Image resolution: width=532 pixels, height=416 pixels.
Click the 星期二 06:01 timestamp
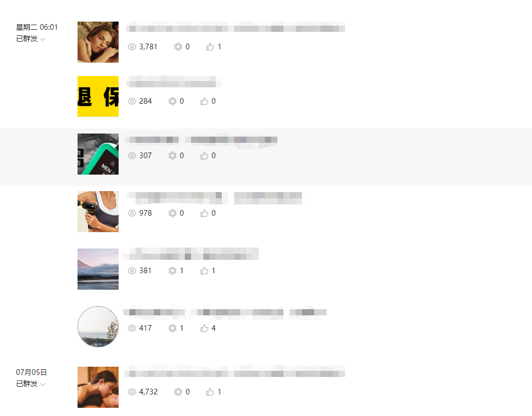point(36,27)
